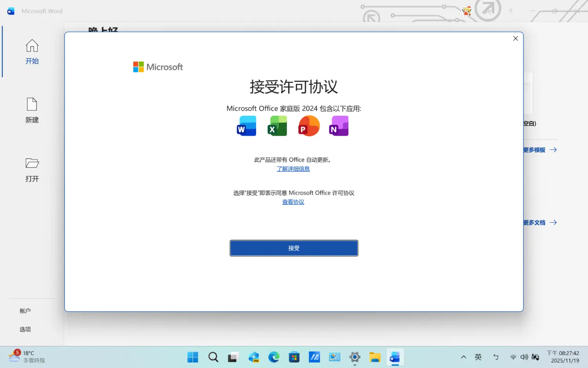
Task: Open Windows Start menu
Action: pos(192,357)
